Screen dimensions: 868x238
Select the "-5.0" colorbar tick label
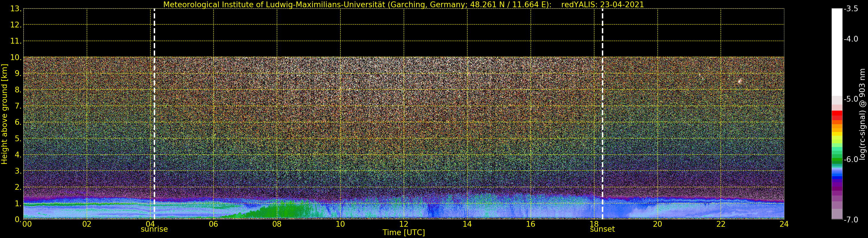coord(851,99)
